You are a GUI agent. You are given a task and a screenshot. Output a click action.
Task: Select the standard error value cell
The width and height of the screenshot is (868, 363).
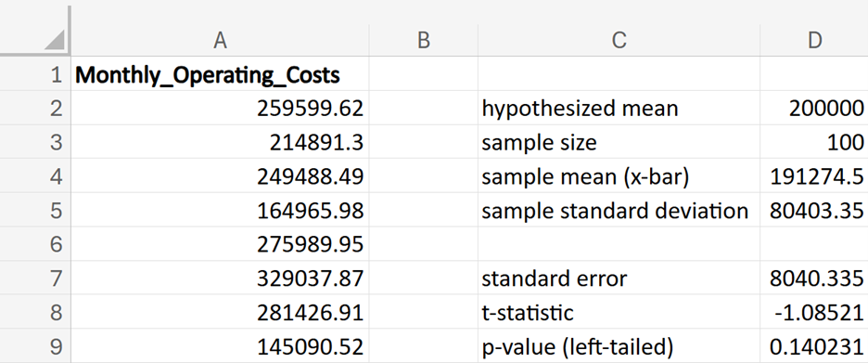tap(814, 279)
